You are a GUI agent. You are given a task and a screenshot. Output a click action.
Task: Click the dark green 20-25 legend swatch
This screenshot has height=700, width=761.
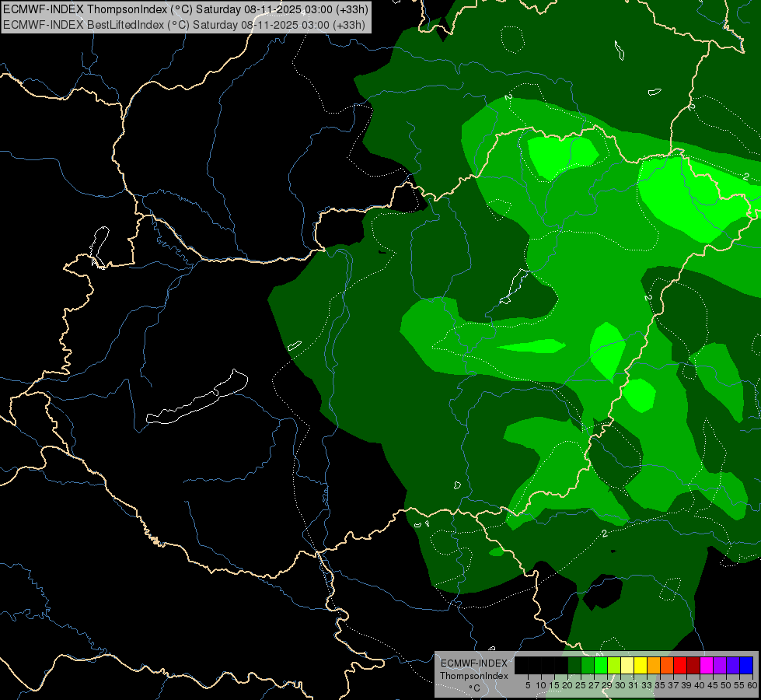coord(574,665)
